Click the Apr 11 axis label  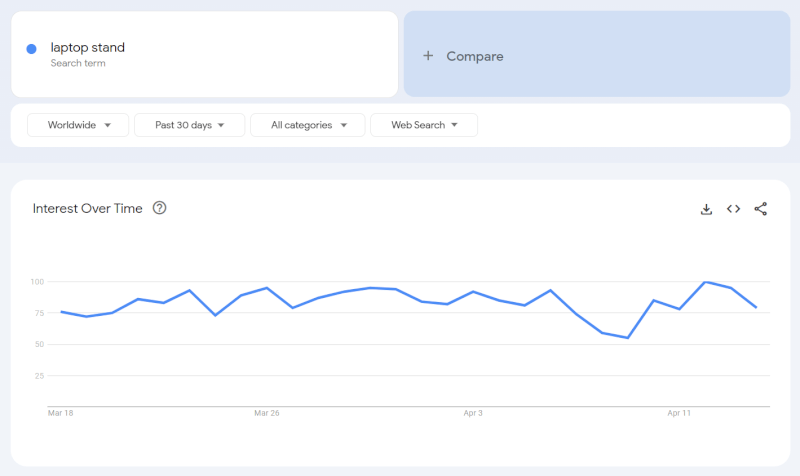click(679, 413)
